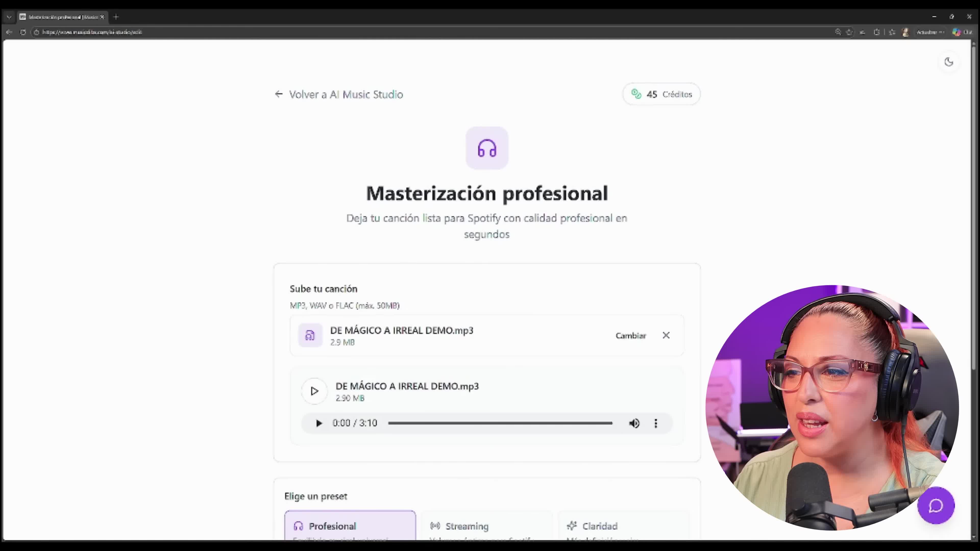Go back to AI Music Studio

tap(339, 94)
